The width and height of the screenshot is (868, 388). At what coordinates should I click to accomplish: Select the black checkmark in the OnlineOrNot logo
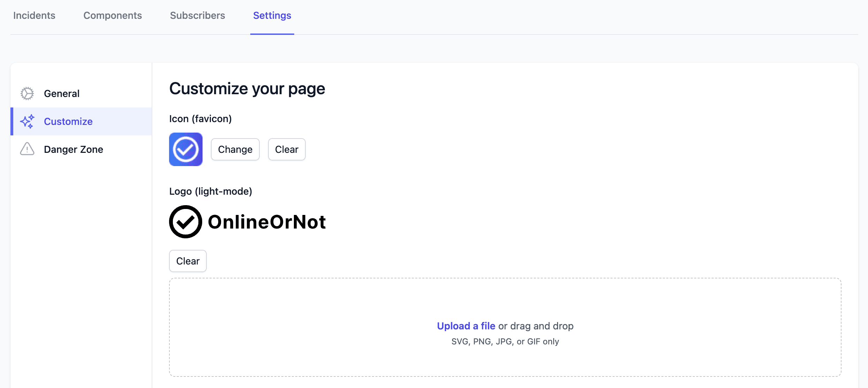pyautogui.click(x=185, y=221)
